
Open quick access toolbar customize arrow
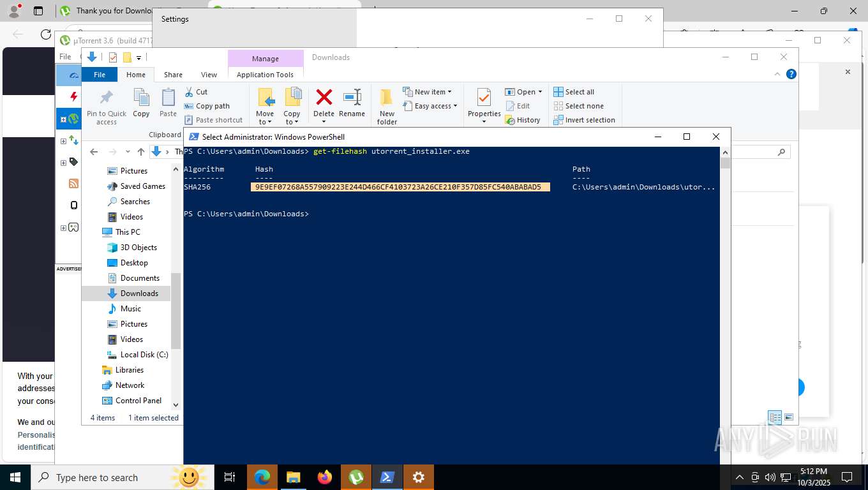point(138,57)
